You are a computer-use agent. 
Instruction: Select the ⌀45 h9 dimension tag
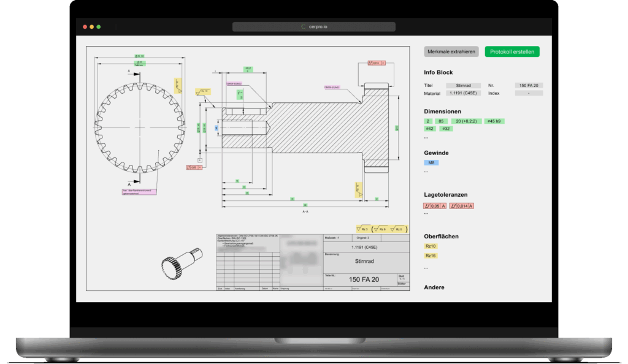[x=494, y=121]
